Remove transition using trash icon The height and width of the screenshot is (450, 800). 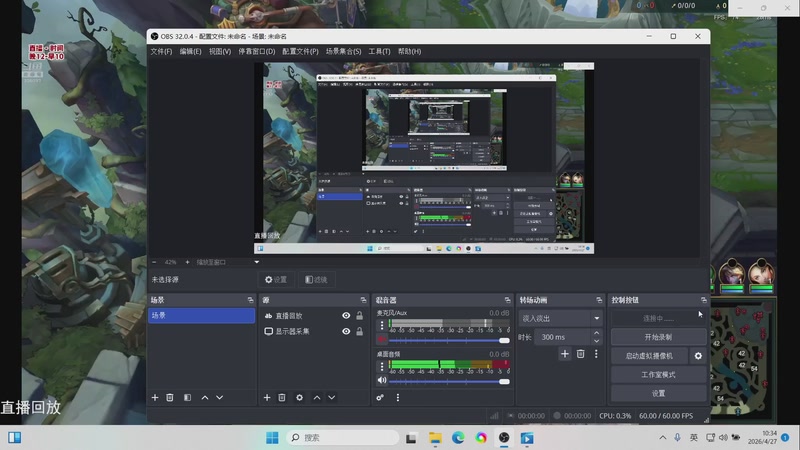[x=580, y=353]
